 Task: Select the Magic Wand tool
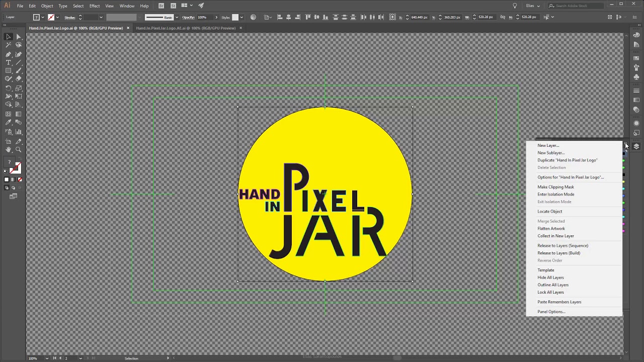coord(8,45)
